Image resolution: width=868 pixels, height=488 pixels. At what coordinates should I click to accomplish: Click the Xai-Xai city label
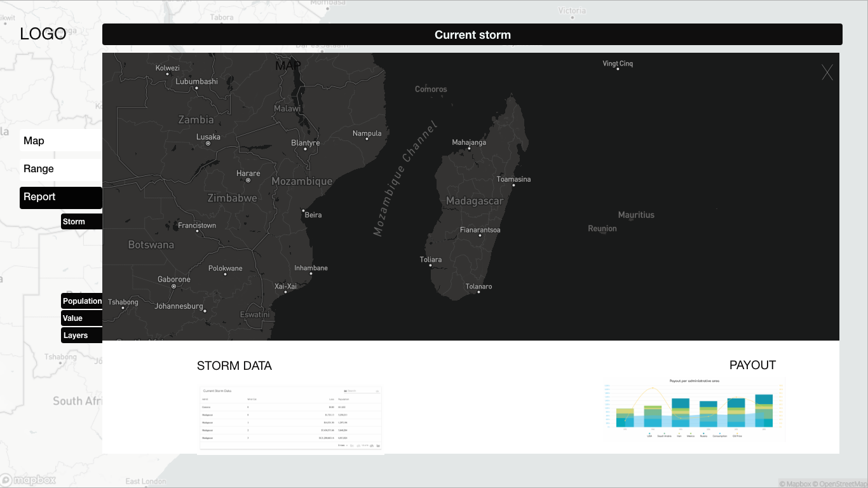tap(285, 286)
